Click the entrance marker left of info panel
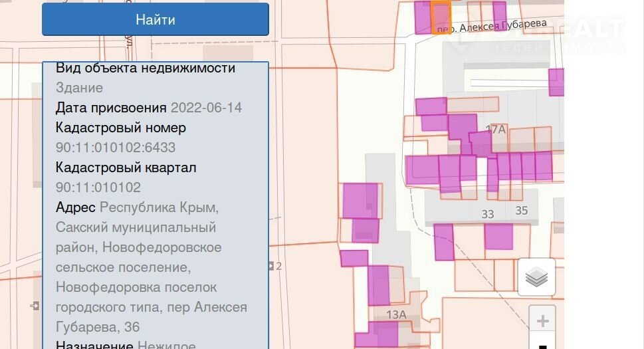 pos(35,306)
